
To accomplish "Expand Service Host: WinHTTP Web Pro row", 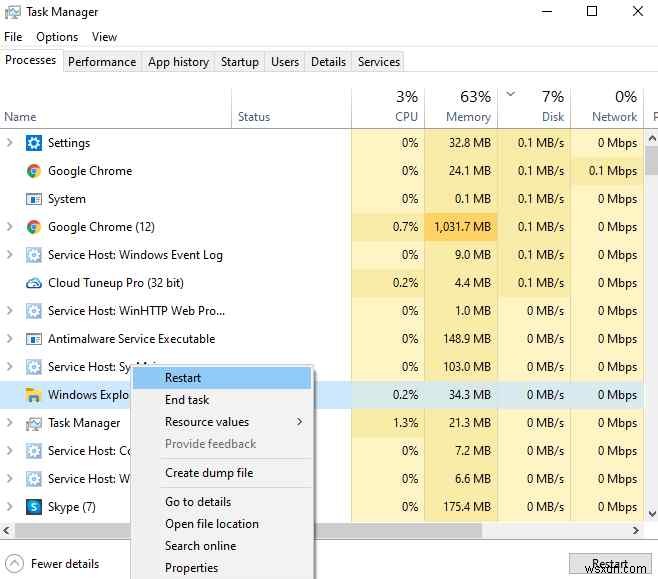I will coord(9,311).
